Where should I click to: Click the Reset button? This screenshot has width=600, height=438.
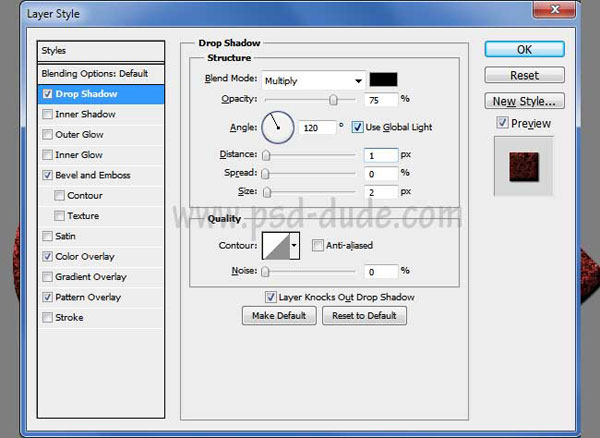(524, 75)
